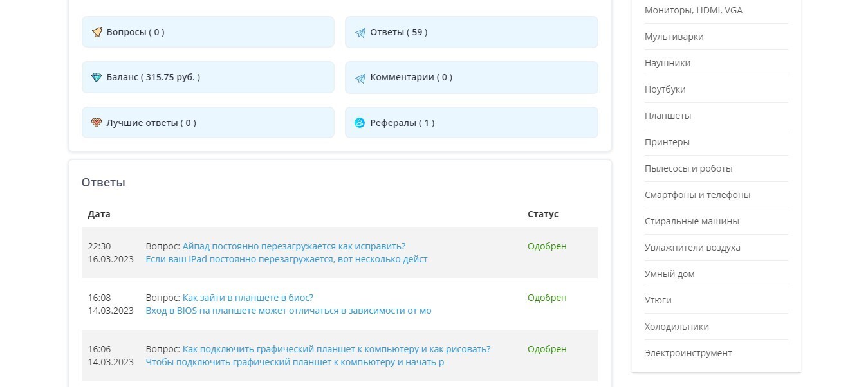Click the referral user icon next to Рефералы
Image resolution: width=868 pixels, height=387 pixels.
click(360, 122)
